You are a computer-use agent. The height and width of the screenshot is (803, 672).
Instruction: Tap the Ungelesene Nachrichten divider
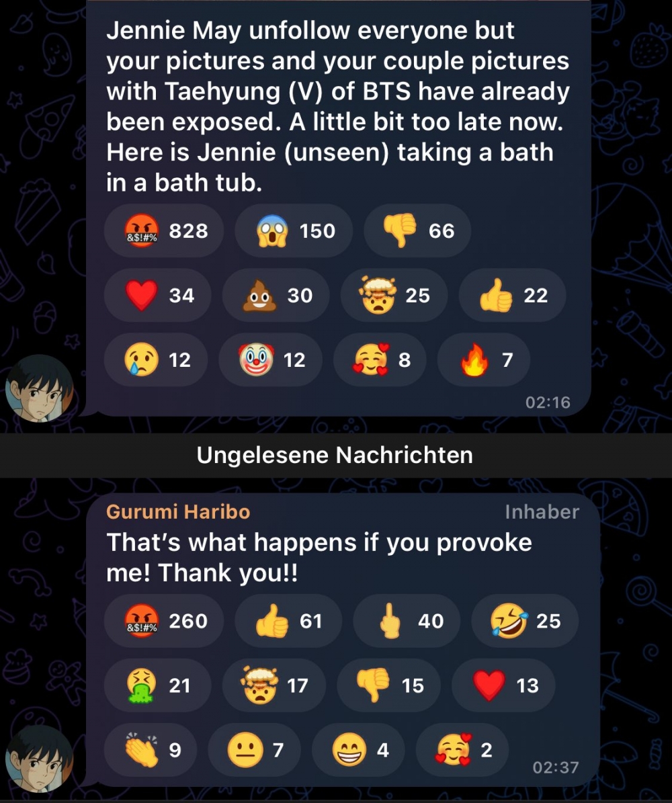coord(336,456)
